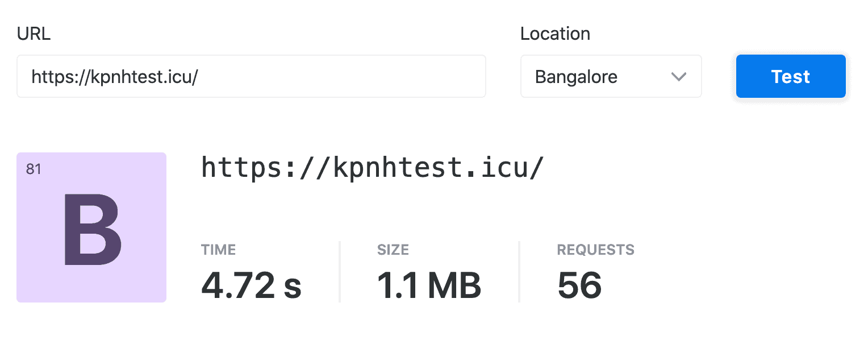Click the 81 score number
The height and width of the screenshot is (348, 868).
point(34,169)
